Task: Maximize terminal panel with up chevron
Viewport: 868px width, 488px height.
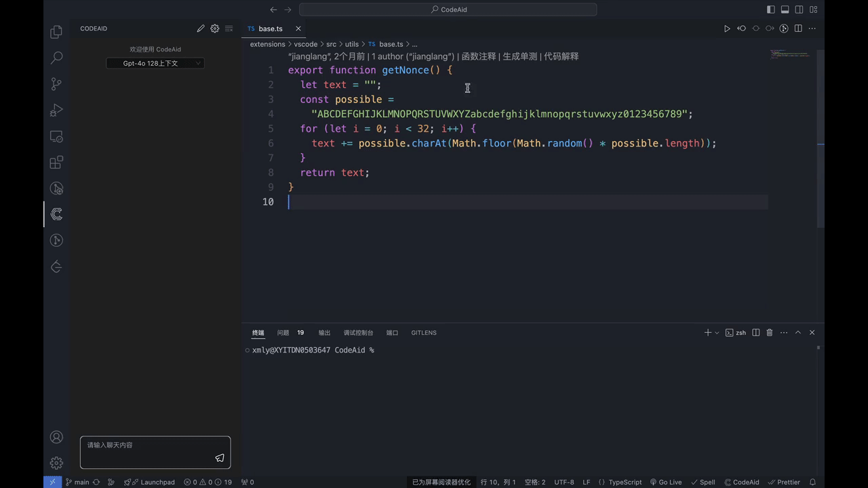Action: (798, 333)
